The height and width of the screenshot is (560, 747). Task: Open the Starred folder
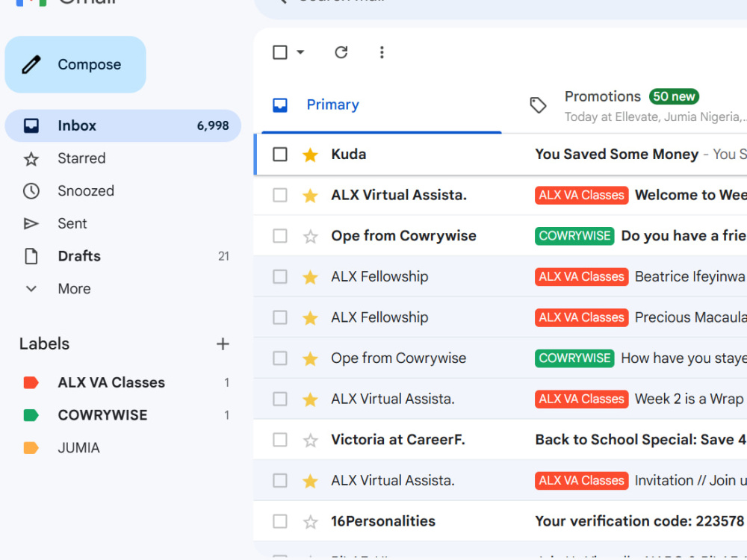click(123, 158)
